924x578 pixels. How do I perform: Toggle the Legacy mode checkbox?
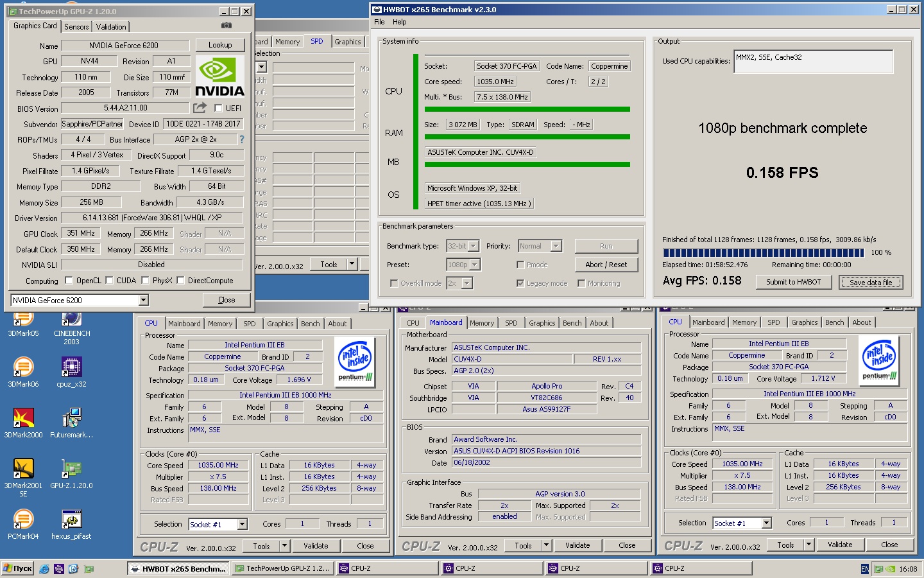coord(520,283)
